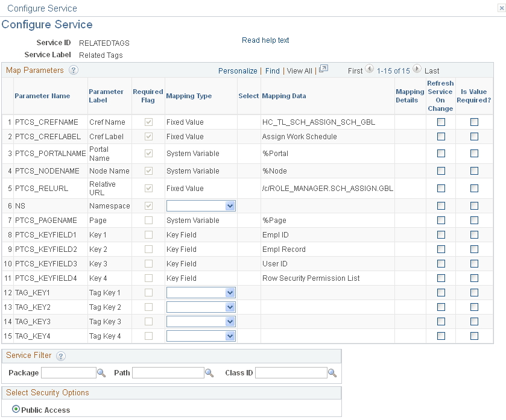Image resolution: width=506 pixels, height=420 pixels.
Task: Click the next rows arrow icon
Action: click(x=417, y=69)
